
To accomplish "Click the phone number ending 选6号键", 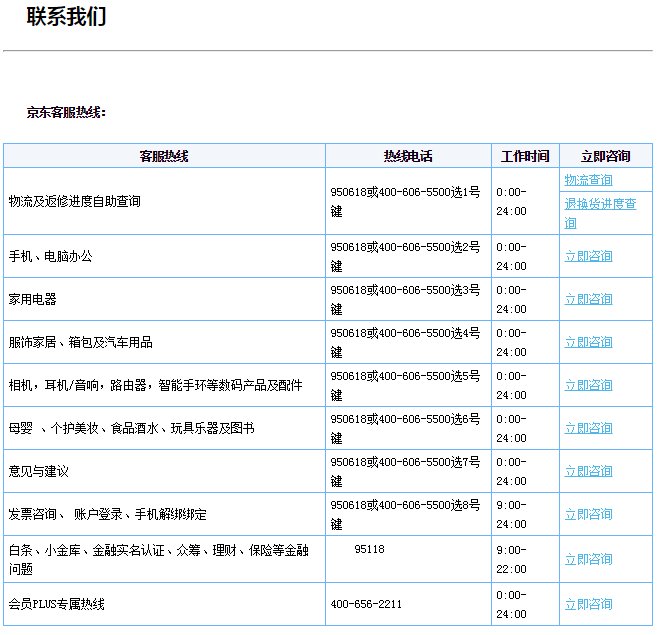I will click(x=405, y=429).
